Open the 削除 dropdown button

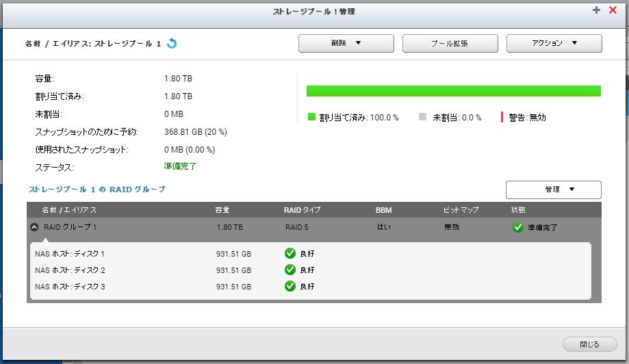[x=346, y=43]
